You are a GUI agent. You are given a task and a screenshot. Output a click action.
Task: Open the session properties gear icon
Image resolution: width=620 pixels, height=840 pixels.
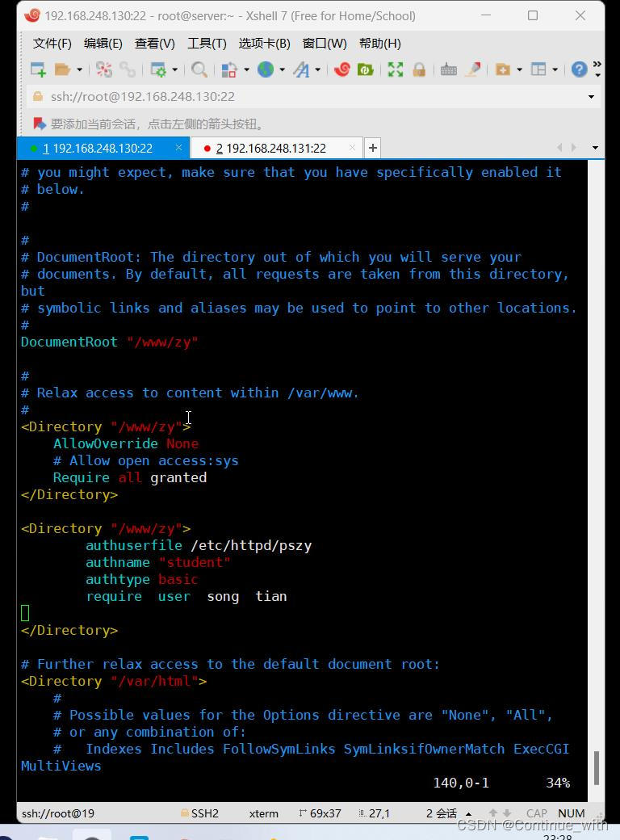click(x=158, y=69)
